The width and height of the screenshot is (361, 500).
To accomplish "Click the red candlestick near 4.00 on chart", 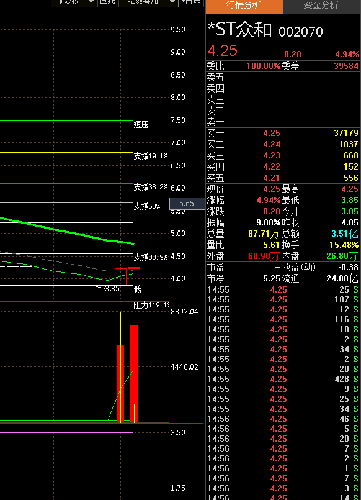I will click(127, 276).
